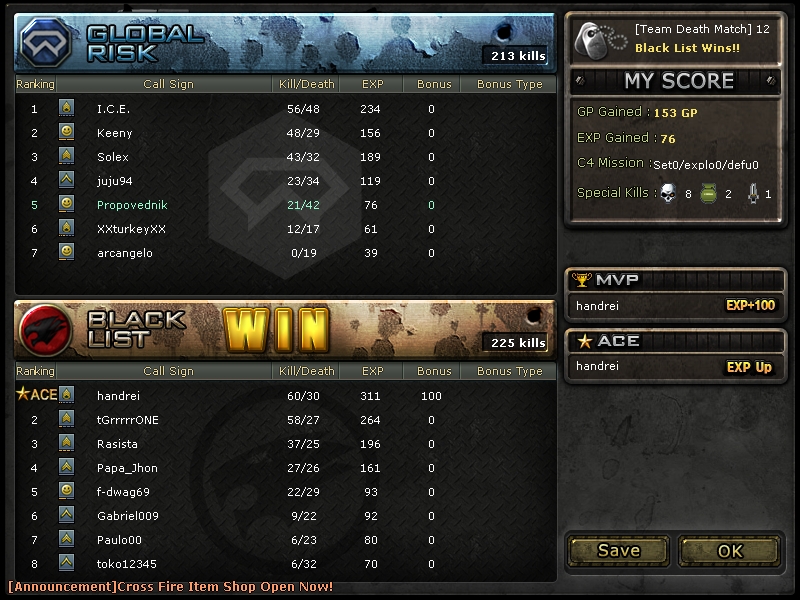
Task: Save the match result
Action: coord(618,551)
